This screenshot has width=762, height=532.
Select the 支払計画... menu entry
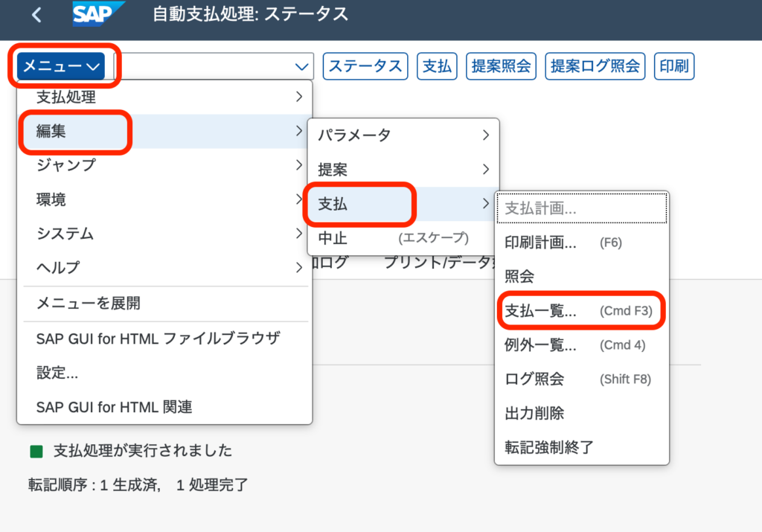click(x=582, y=208)
